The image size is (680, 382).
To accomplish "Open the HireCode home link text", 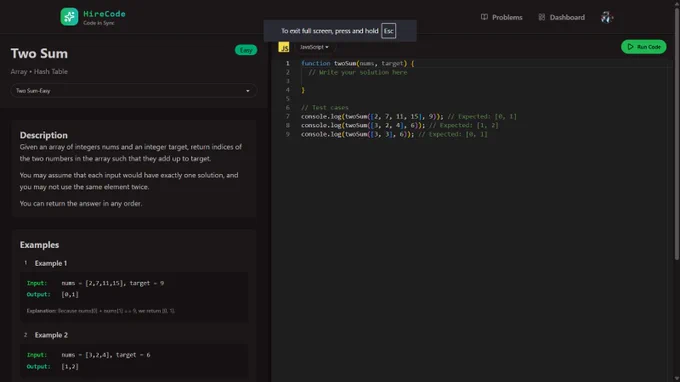I will 104,14.
